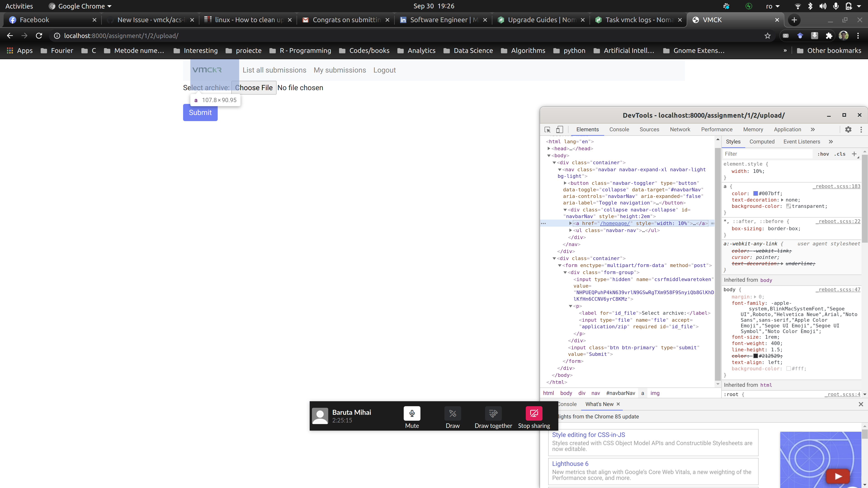Reload the page with Chrome's refresh icon

click(39, 36)
